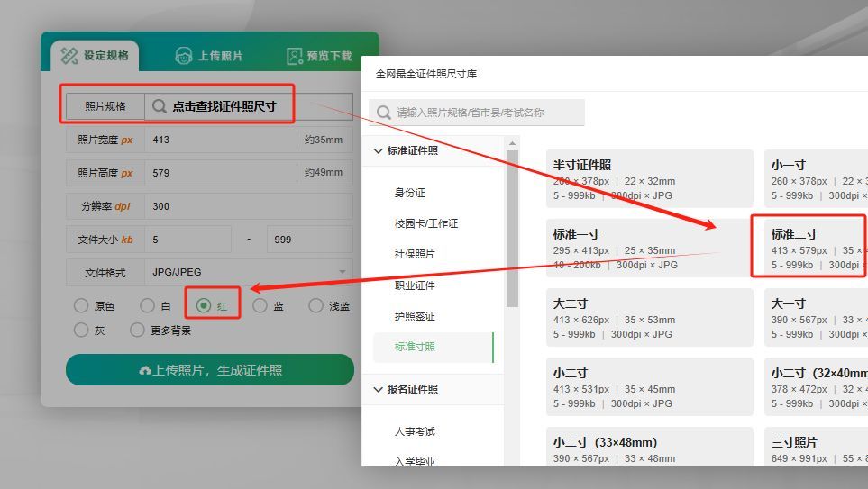This screenshot has height=489, width=868.
Task: Choose 大一寸 size card
Action: 816,318
